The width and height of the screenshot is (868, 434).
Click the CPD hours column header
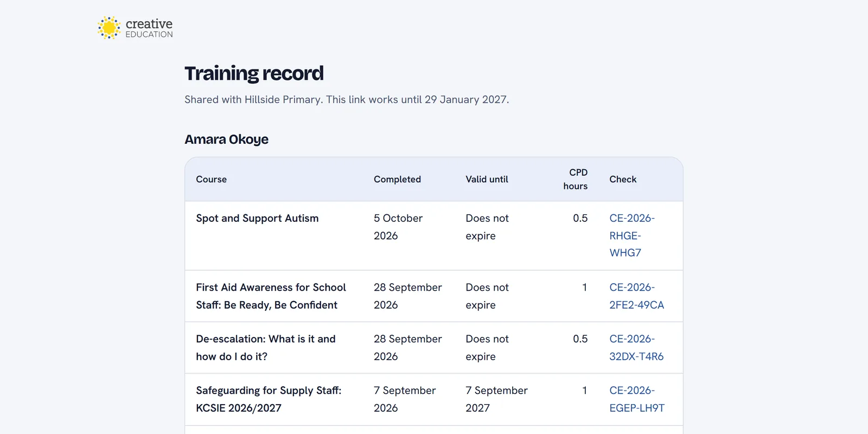pyautogui.click(x=575, y=179)
